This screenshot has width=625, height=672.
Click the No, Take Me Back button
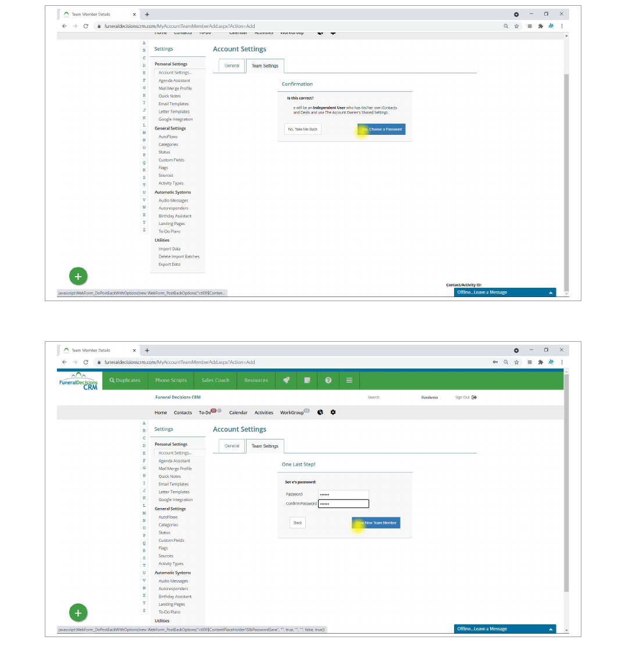click(x=303, y=129)
